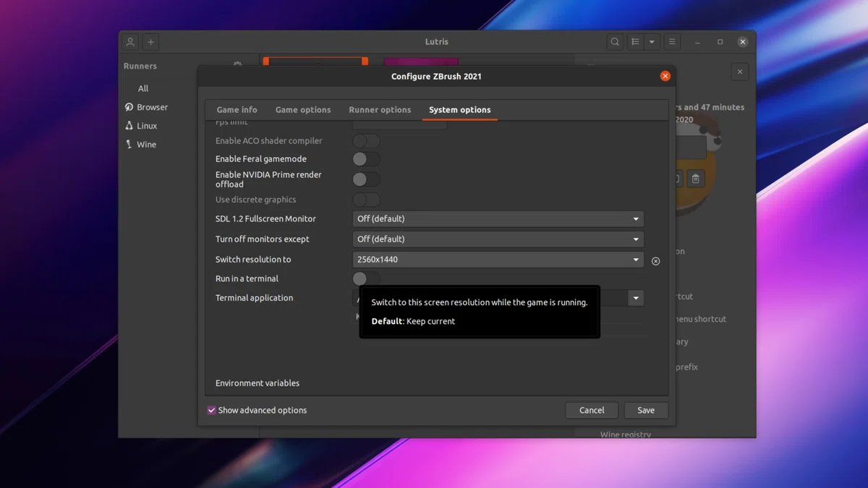
Task: Click the Cancel button
Action: pos(592,410)
